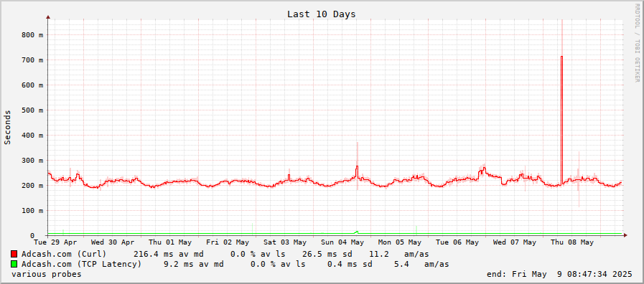This screenshot has width=644, height=284.
Task: Click the 'Seconds' y-axis label
Action: tap(7, 127)
